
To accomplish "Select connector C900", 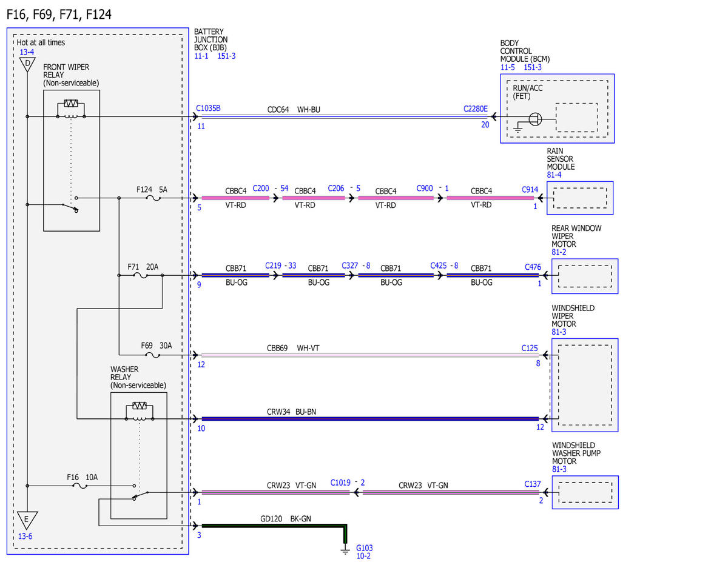I will pyautogui.click(x=425, y=189).
